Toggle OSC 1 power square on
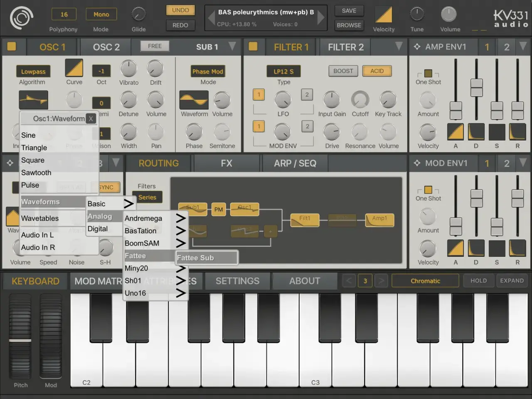 12,46
